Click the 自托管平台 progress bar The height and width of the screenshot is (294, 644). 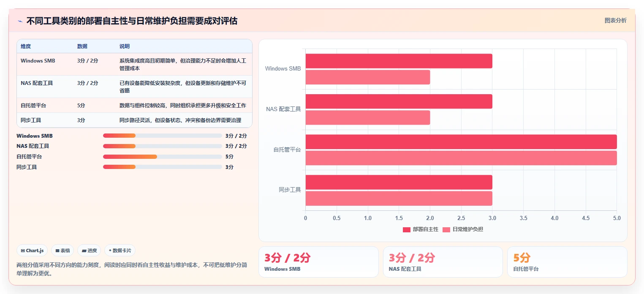click(x=163, y=156)
